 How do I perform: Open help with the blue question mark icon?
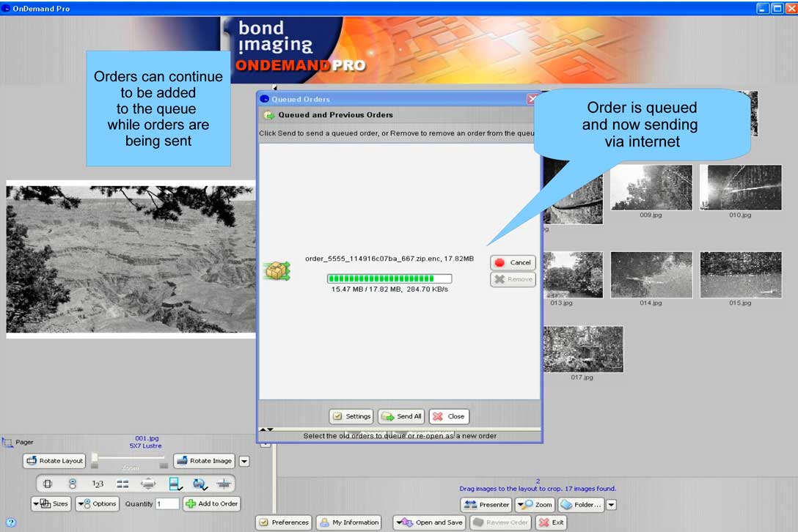point(10,522)
